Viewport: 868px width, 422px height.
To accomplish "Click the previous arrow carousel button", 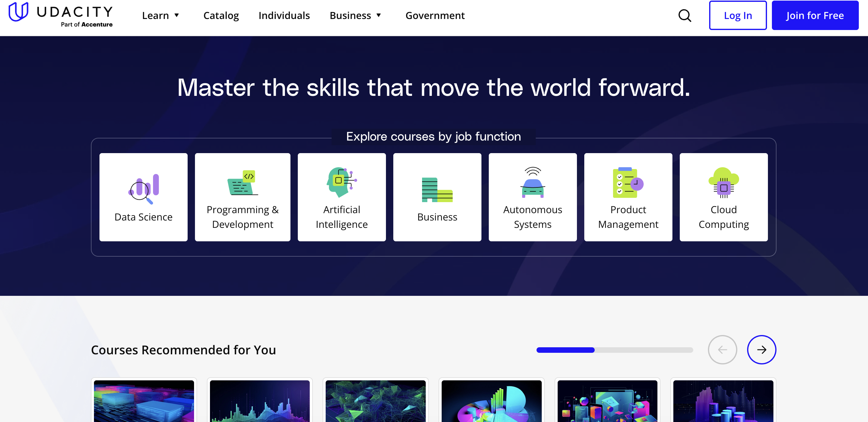I will click(722, 349).
